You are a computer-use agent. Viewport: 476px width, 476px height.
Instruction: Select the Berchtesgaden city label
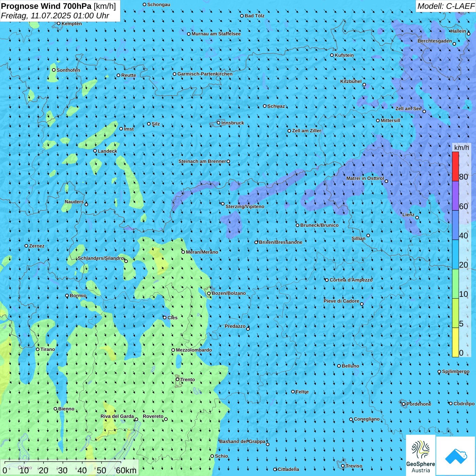[435, 41]
